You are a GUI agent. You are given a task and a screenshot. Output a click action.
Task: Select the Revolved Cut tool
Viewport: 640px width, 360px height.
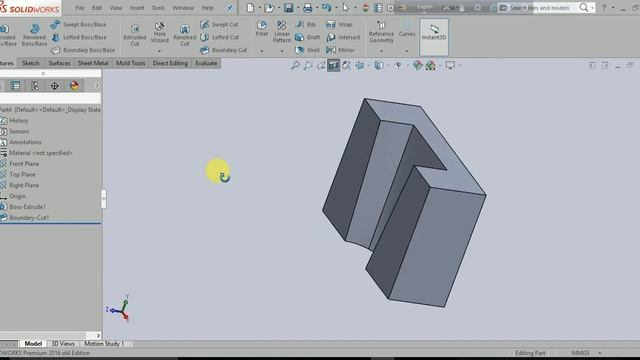[184, 35]
